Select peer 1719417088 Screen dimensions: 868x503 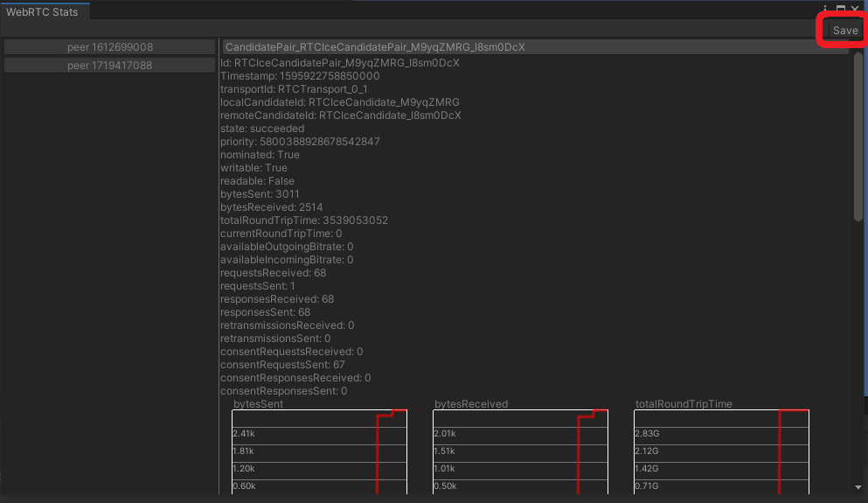(x=109, y=66)
